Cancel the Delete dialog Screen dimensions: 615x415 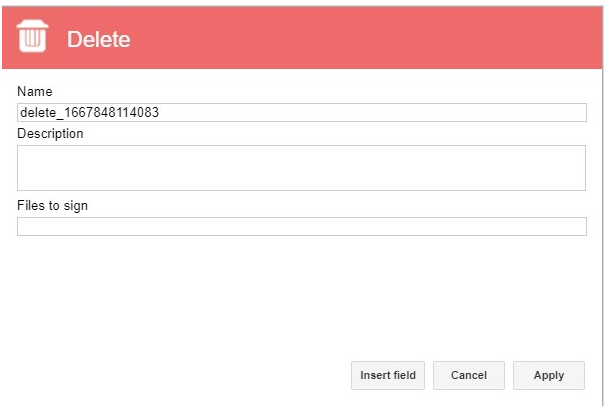point(469,375)
